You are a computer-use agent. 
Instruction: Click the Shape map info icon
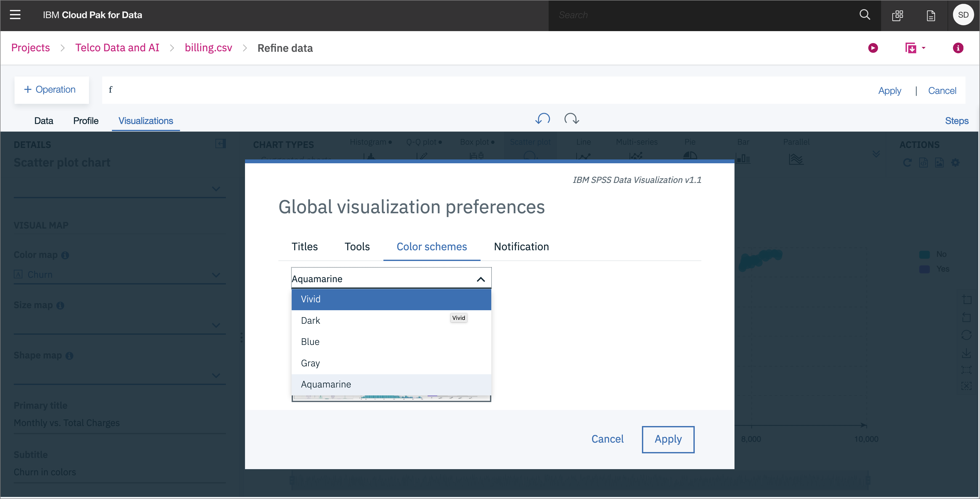coord(69,356)
